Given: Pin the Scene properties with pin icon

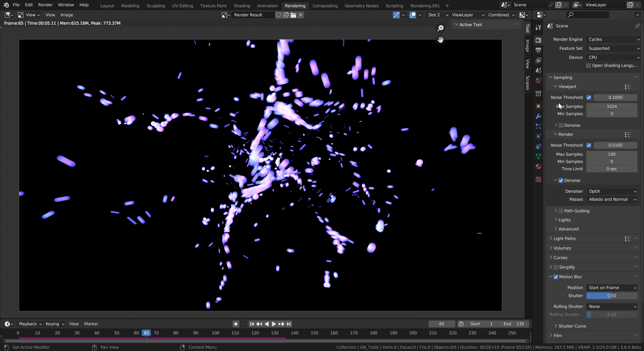Looking at the screenshot, I should pos(637,26).
